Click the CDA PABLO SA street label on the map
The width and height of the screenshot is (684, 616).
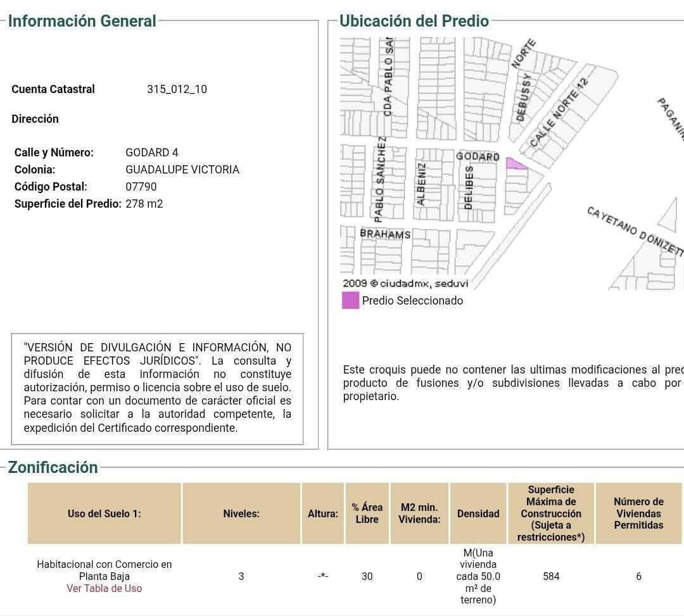pos(388,77)
